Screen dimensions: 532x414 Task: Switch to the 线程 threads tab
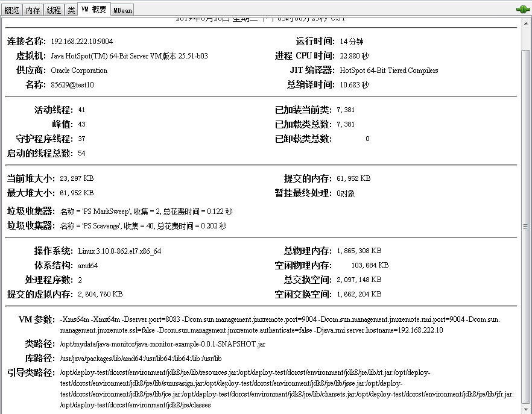pyautogui.click(x=52, y=9)
